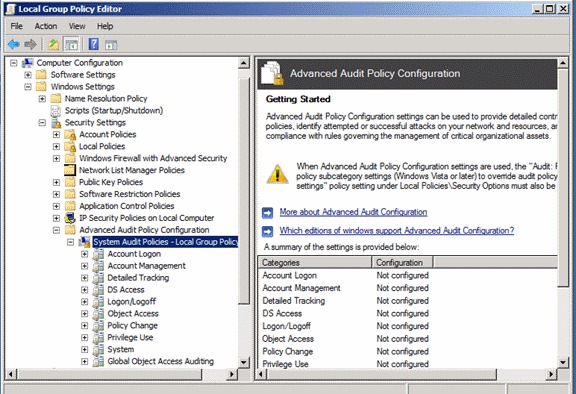Viewport: 576px width, 394px height.
Task: Click the Up one level folder icon
Action: click(54, 45)
